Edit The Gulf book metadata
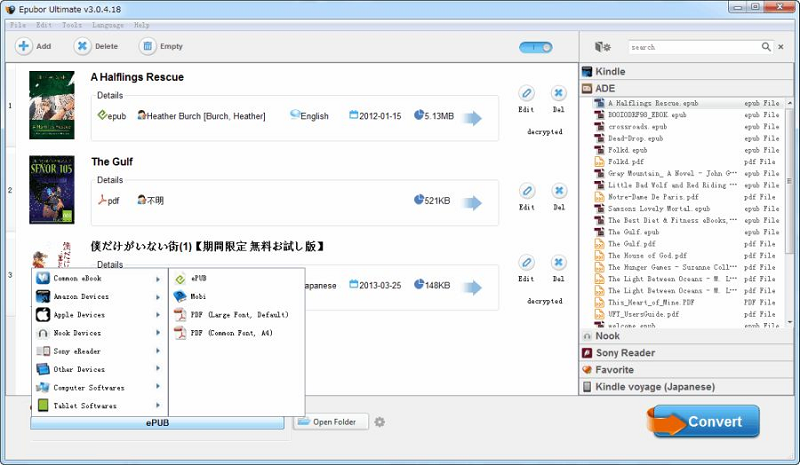 [x=527, y=191]
